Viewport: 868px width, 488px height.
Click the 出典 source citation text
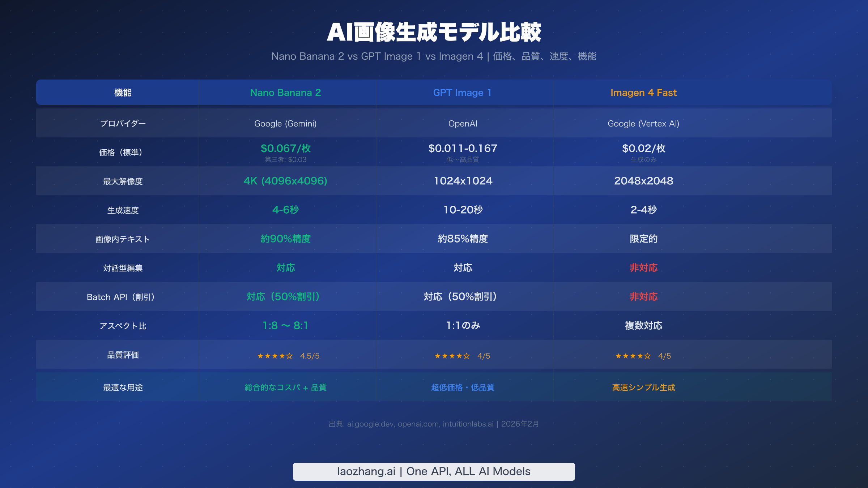click(434, 424)
